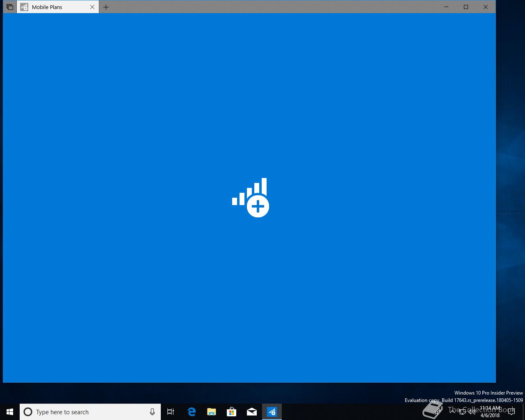
Task: Select Mobile Plans app in taskbar
Action: tap(272, 412)
